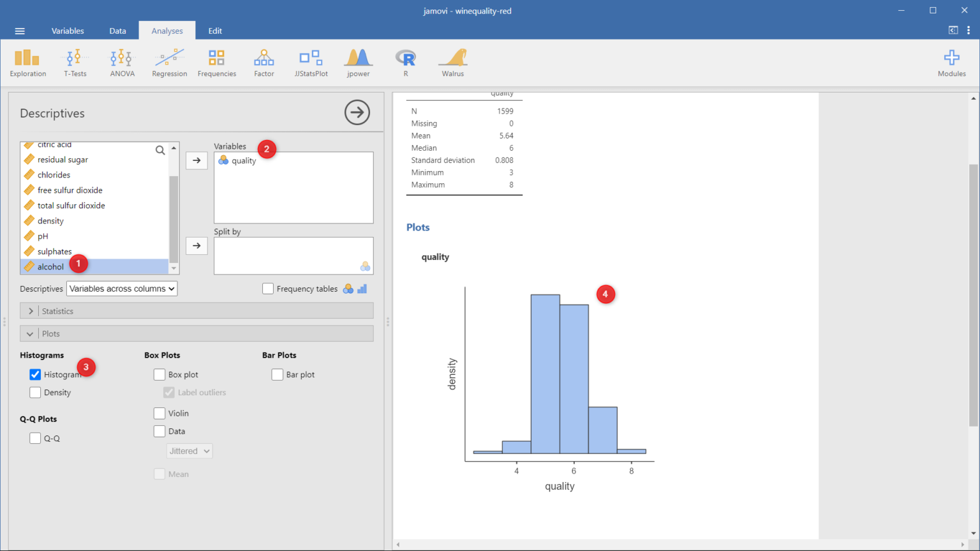Select the Frequencies analysis icon

click(x=216, y=63)
